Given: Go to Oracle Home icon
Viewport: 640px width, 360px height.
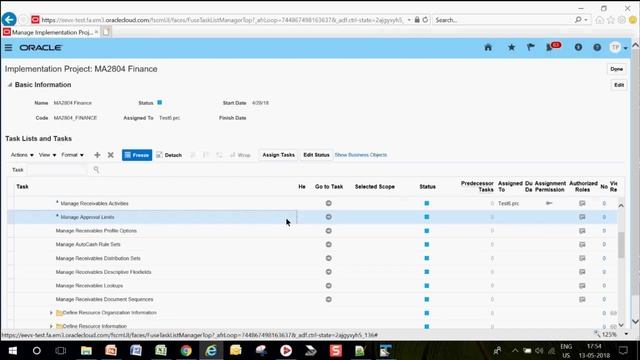Looking at the screenshot, I should (x=488, y=47).
